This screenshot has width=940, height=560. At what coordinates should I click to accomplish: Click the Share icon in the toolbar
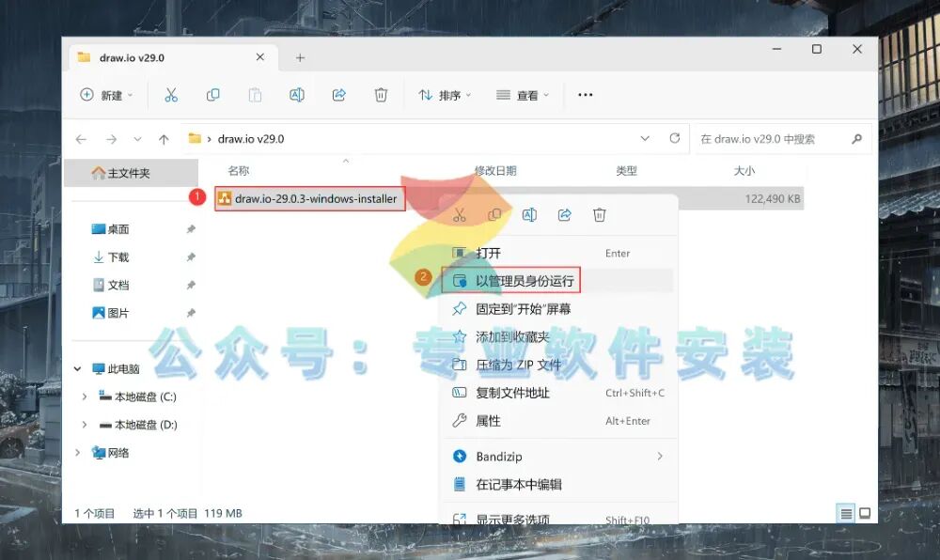(x=338, y=95)
